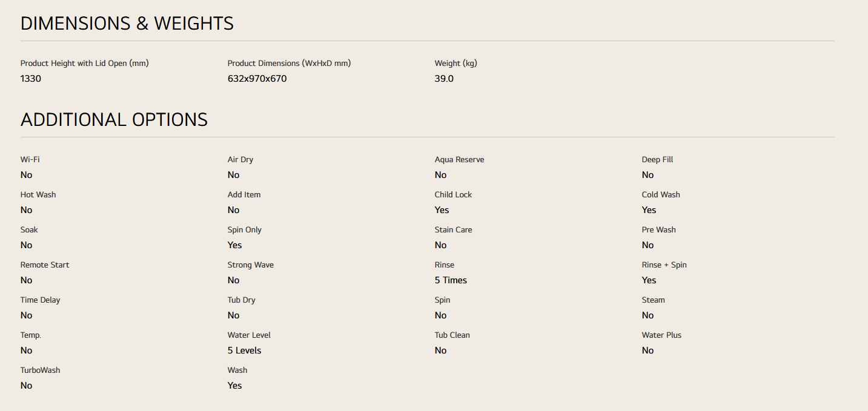Select the 1330 lid-open height value

pyautogui.click(x=31, y=79)
